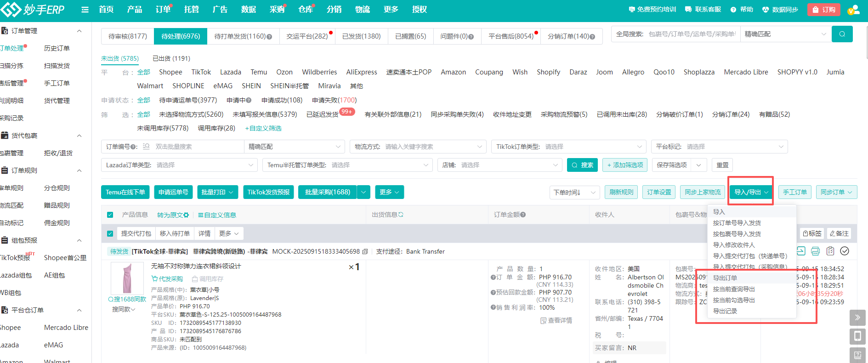This screenshot has height=363, width=868.
Task: Toggle the order row checkbox beside 提交代打包
Action: [110, 233]
